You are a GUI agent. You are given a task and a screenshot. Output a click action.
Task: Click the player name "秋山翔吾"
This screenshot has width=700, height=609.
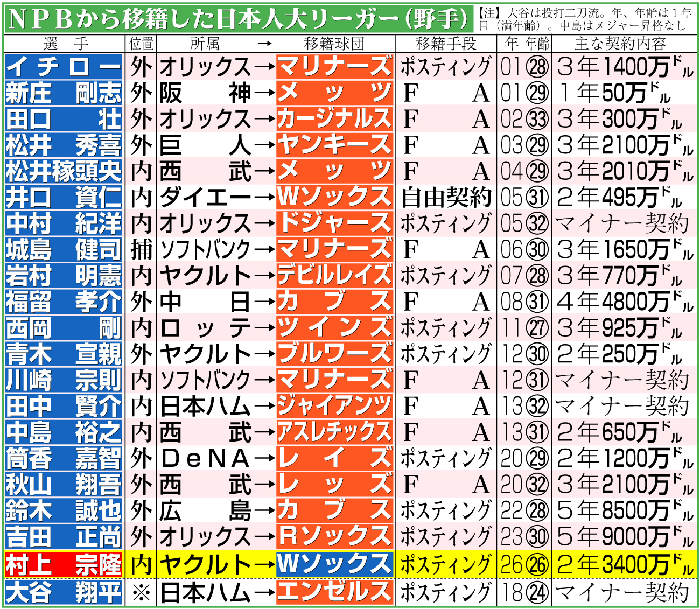pos(64,484)
